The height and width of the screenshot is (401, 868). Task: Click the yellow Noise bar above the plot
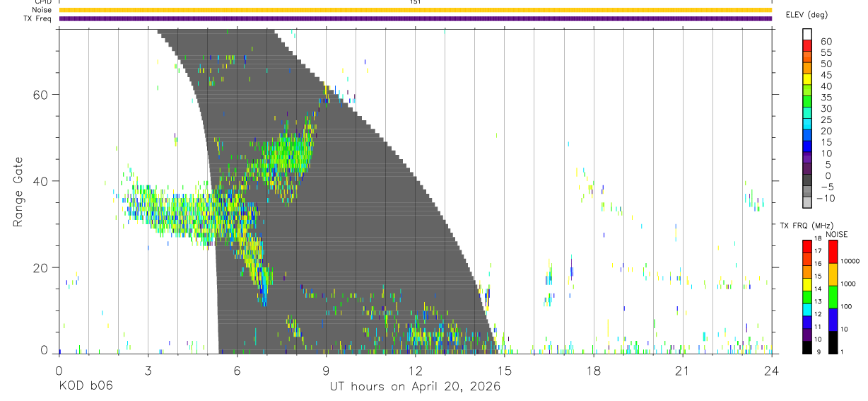pos(415,10)
